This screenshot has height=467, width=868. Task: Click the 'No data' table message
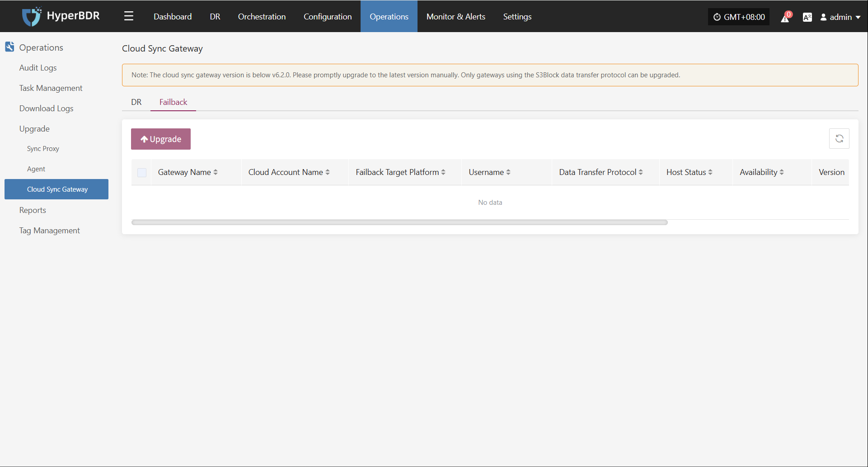[x=490, y=202]
